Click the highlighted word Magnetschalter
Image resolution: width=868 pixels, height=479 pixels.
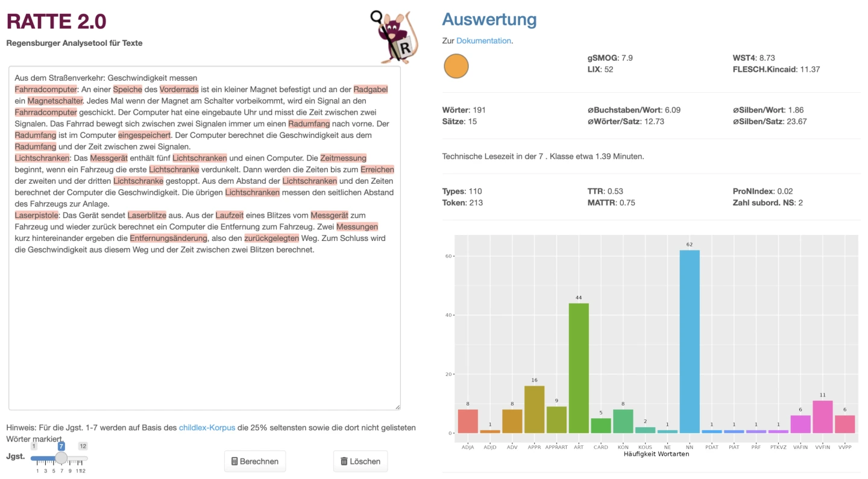pos(55,101)
